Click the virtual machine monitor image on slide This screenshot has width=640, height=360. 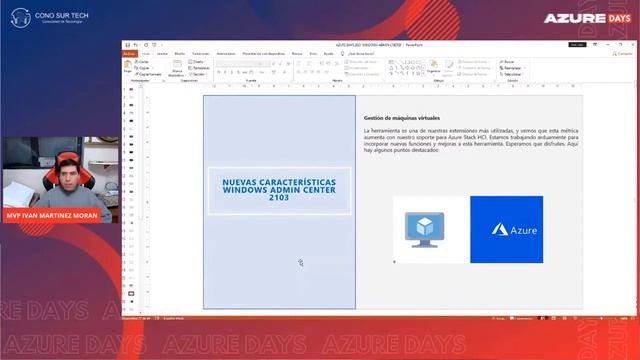pos(424,230)
